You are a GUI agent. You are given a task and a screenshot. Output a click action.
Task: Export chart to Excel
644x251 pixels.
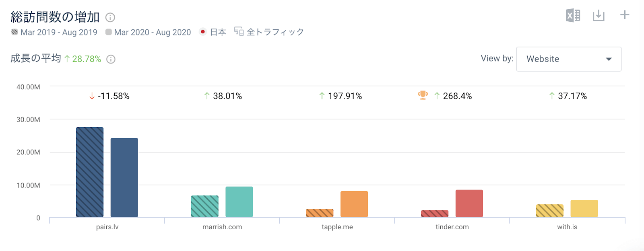[573, 16]
